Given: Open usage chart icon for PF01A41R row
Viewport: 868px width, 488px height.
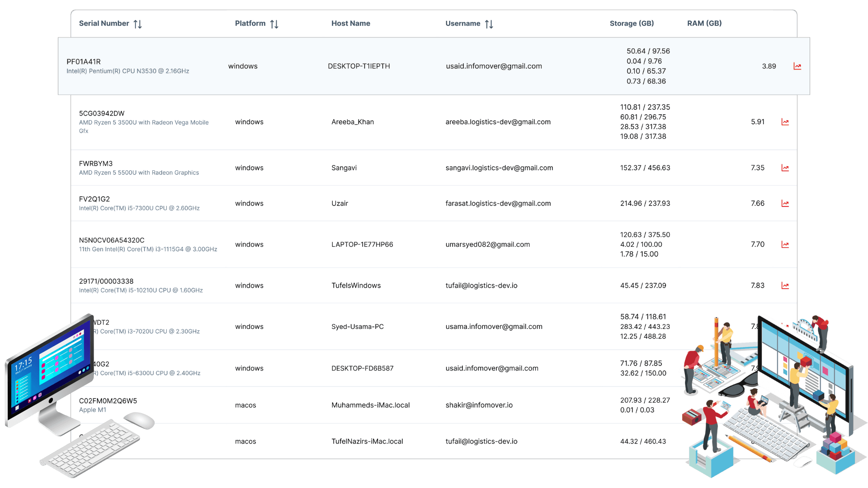Looking at the screenshot, I should click(x=797, y=66).
